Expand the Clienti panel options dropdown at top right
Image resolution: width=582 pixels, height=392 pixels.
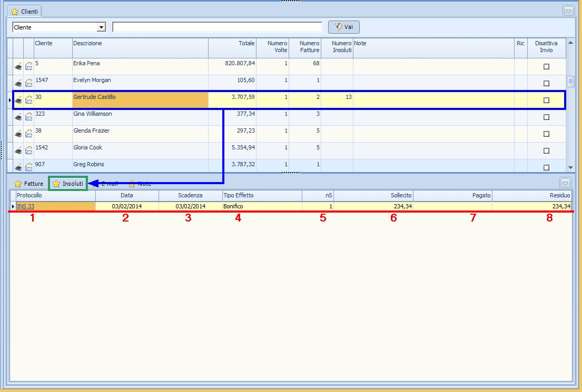(568, 11)
